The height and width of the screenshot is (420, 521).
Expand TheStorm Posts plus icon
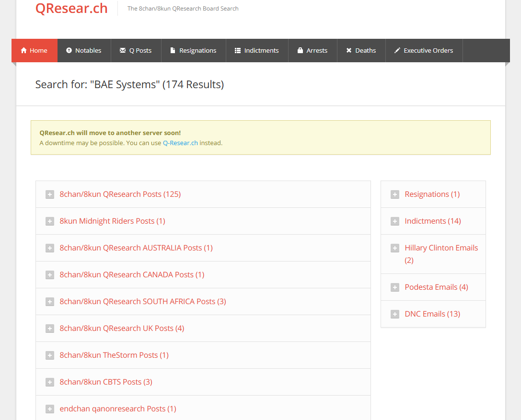pos(50,356)
